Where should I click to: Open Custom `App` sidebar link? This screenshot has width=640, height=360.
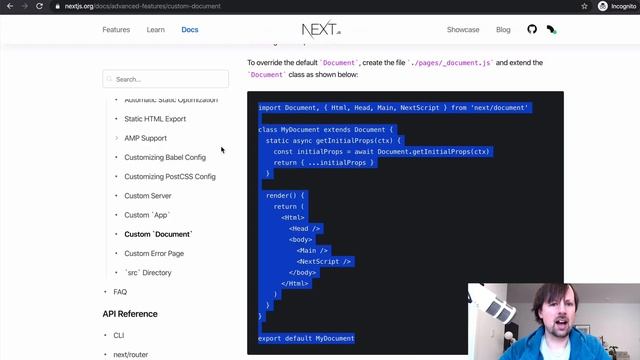coord(147,215)
